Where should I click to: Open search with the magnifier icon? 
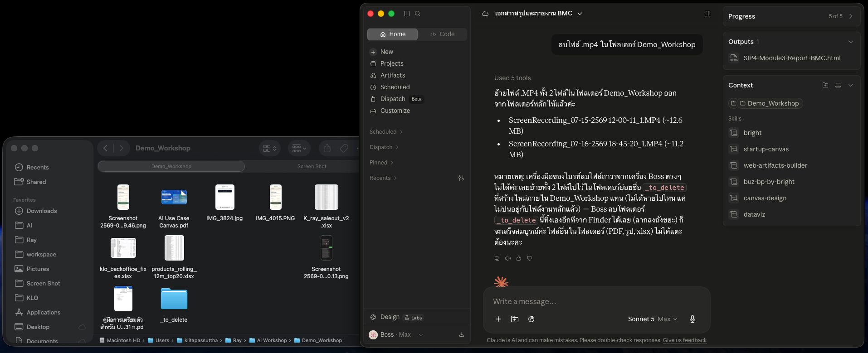tap(418, 14)
